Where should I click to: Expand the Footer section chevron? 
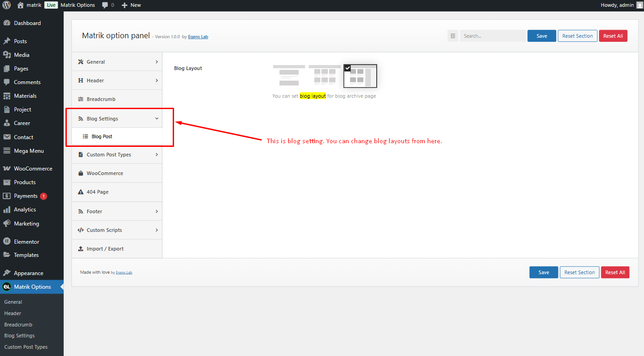pos(157,211)
